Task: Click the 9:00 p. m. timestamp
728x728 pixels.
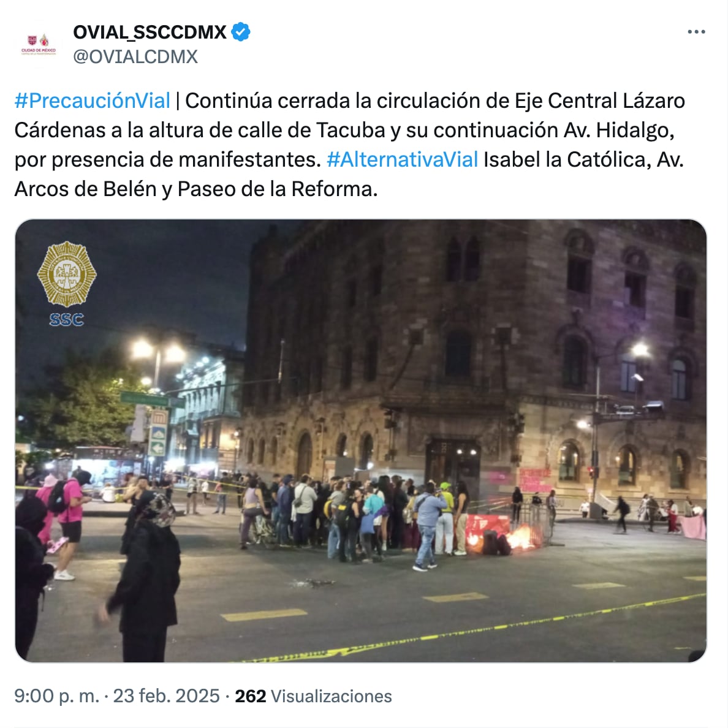Action: 56,696
